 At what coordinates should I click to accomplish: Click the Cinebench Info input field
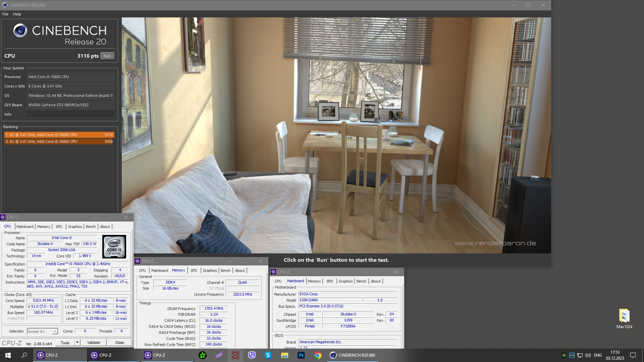tap(70, 114)
